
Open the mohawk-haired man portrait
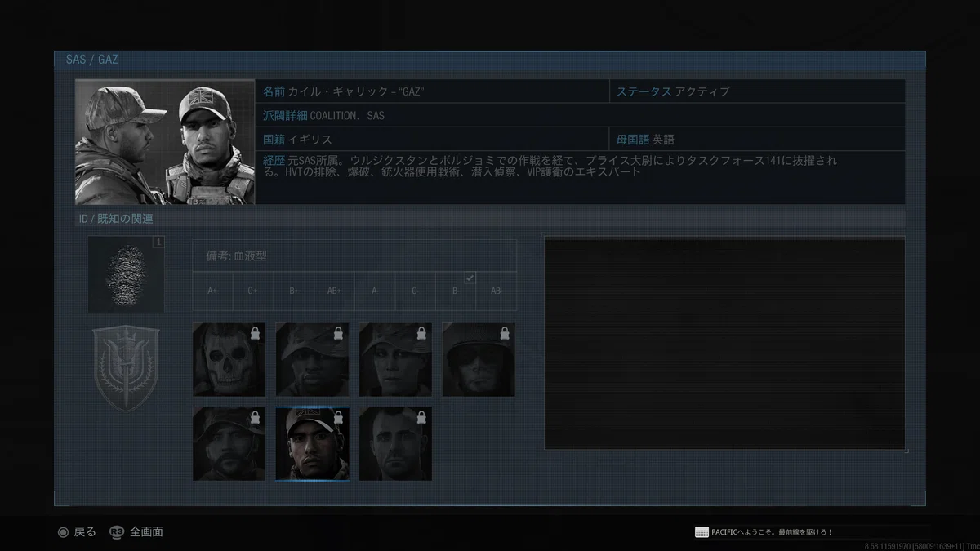pyautogui.click(x=395, y=444)
